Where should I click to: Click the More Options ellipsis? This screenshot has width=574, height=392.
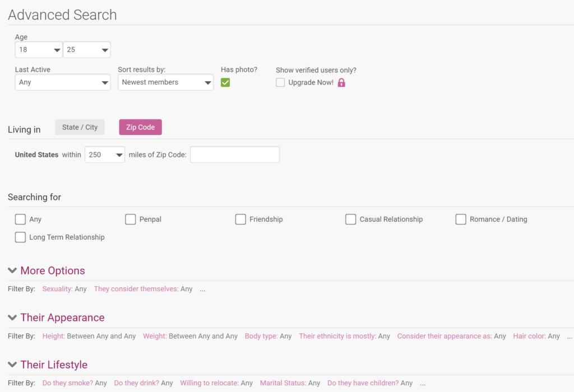pyautogui.click(x=202, y=290)
